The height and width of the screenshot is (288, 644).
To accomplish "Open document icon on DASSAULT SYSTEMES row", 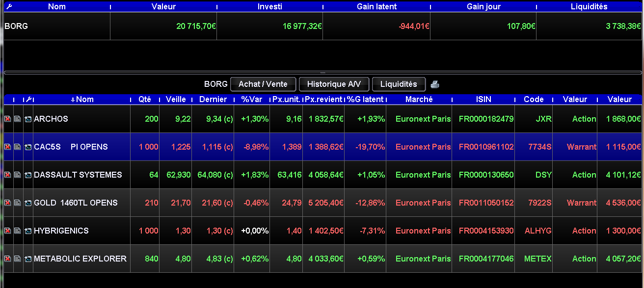I will [17, 175].
